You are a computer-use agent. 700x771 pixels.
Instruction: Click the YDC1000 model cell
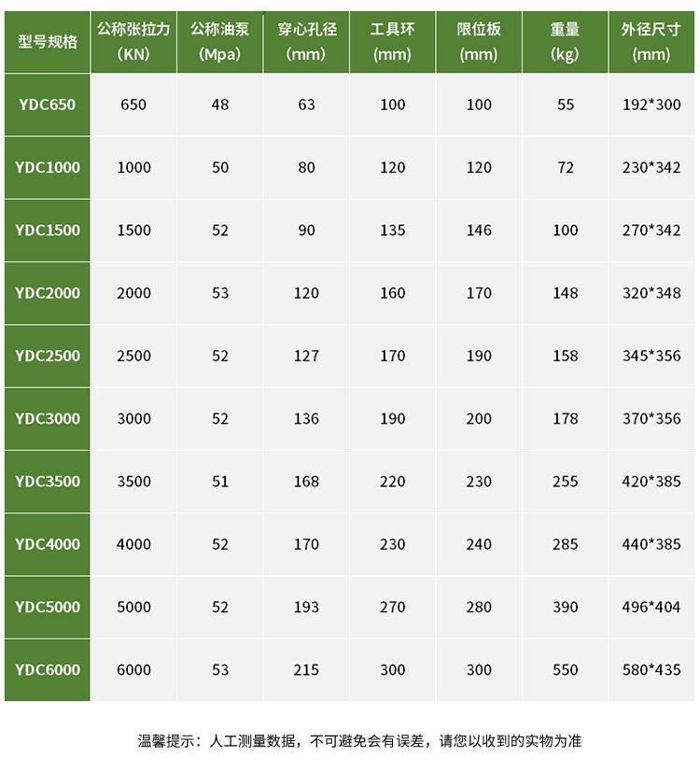pyautogui.click(x=48, y=168)
